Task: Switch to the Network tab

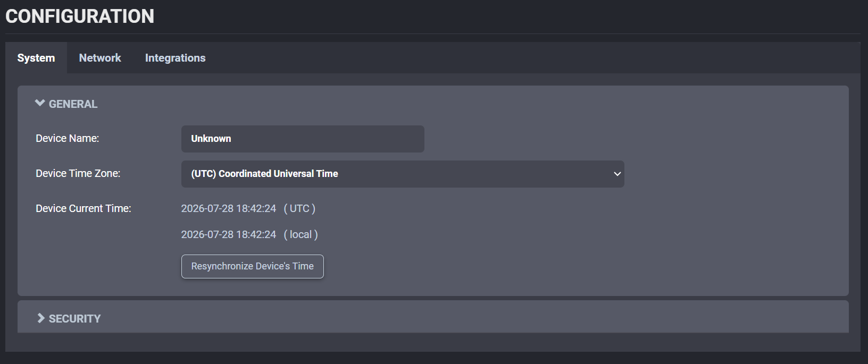Action: click(100, 58)
